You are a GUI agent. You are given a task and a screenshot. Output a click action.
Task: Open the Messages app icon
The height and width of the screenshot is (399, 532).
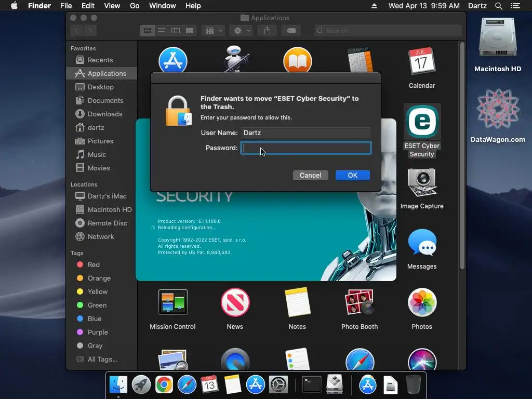[x=422, y=242]
